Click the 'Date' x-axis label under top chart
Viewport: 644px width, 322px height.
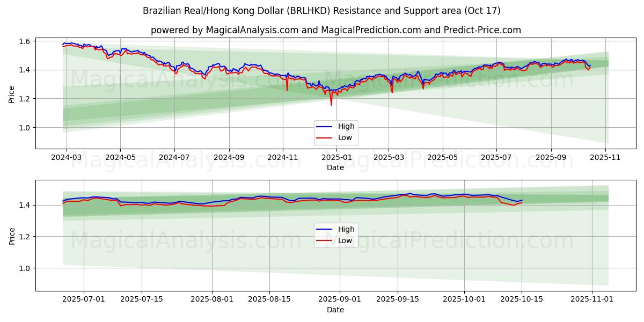click(335, 168)
